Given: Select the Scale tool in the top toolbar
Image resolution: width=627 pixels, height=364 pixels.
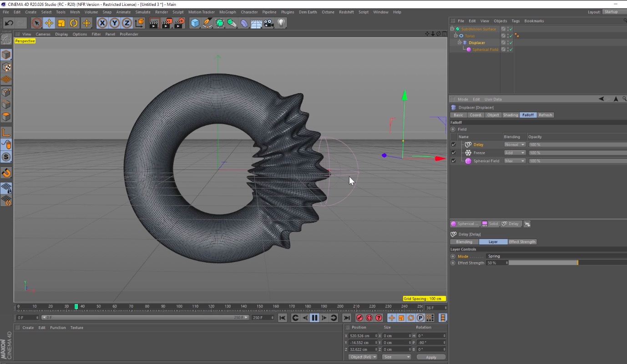Looking at the screenshot, I should tap(61, 23).
